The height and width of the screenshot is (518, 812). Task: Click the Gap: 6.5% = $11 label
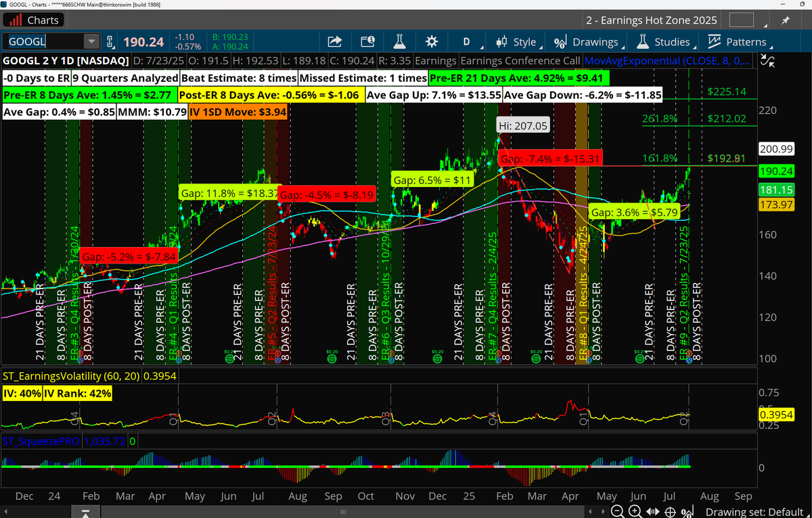[432, 180]
